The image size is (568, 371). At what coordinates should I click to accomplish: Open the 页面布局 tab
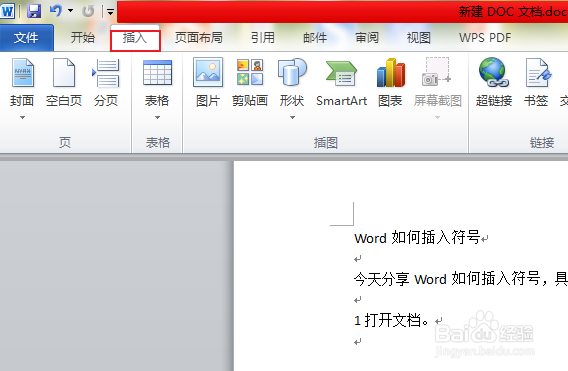(x=199, y=38)
